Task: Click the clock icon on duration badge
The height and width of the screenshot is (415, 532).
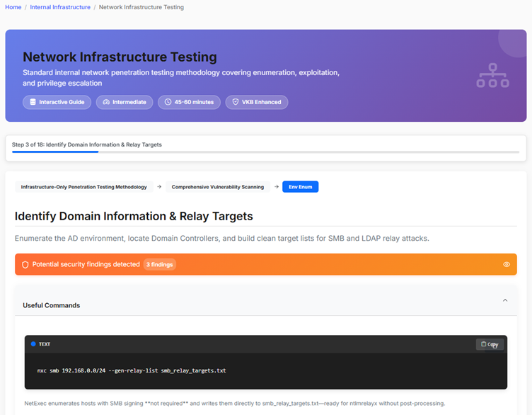Action: pos(168,102)
